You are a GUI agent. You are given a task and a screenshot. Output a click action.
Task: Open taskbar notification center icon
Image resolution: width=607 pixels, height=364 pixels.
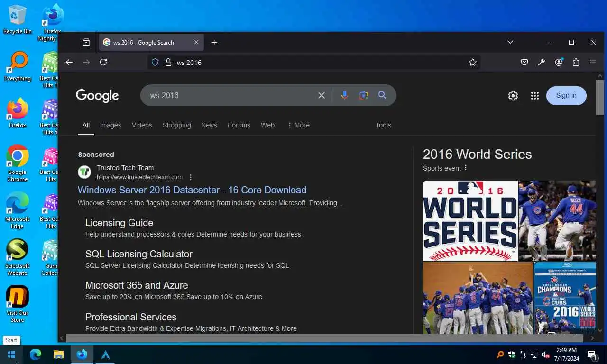tap(591, 355)
